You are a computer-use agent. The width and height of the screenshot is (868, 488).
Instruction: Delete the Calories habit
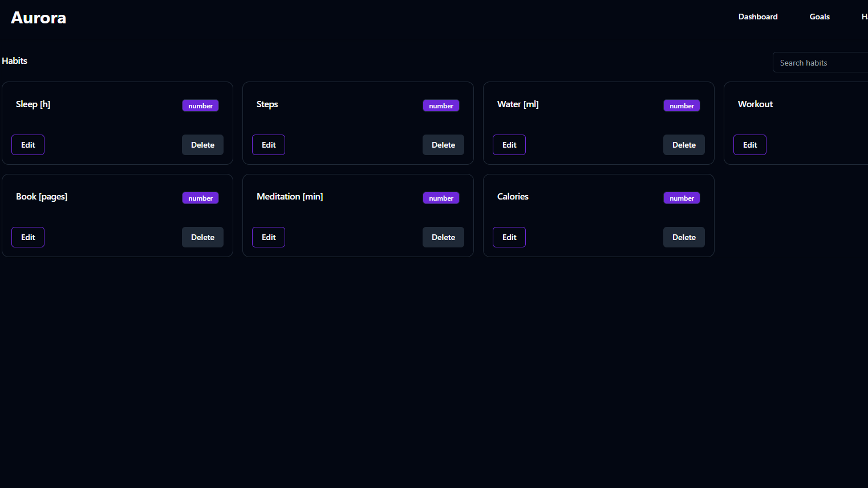pyautogui.click(x=684, y=237)
